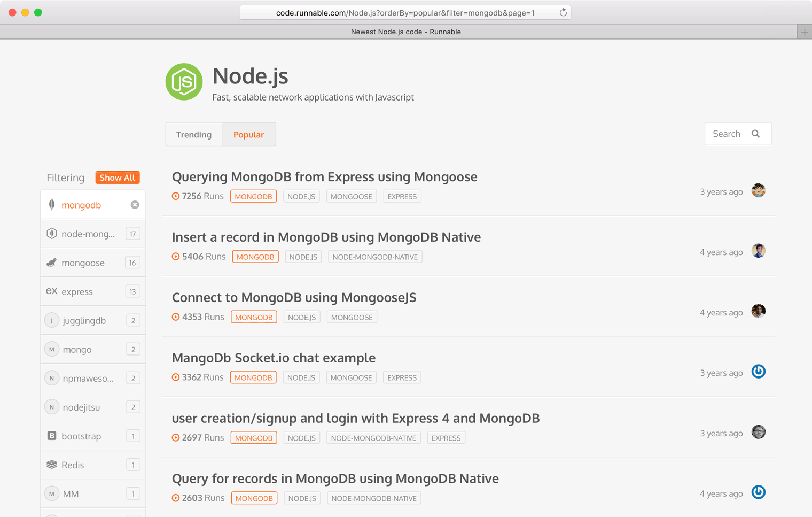Open Insert a record in MongoDB link

(326, 237)
